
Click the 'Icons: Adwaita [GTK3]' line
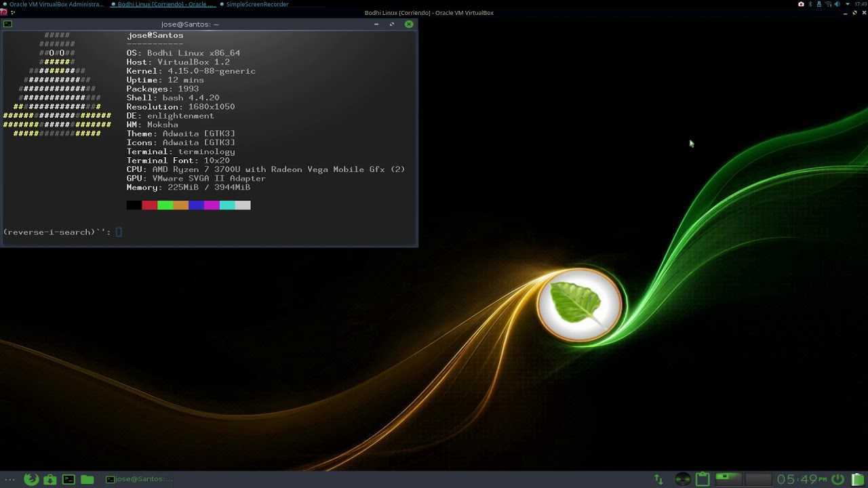[181, 142]
